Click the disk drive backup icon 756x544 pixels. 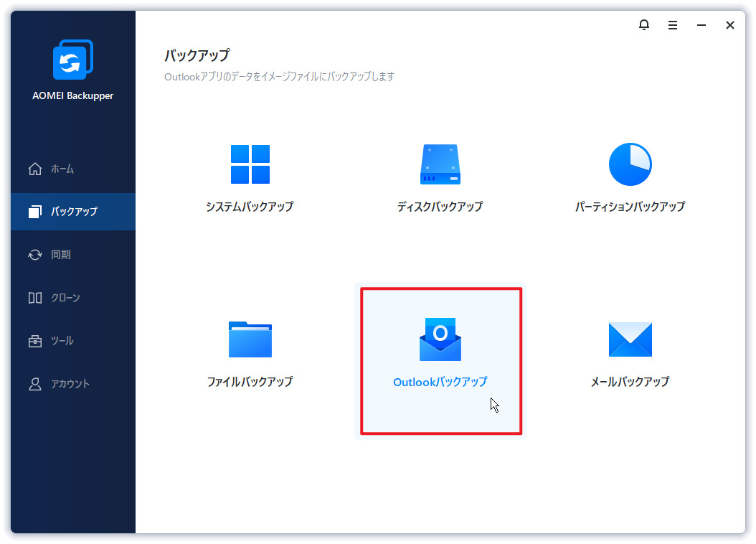pyautogui.click(x=440, y=164)
